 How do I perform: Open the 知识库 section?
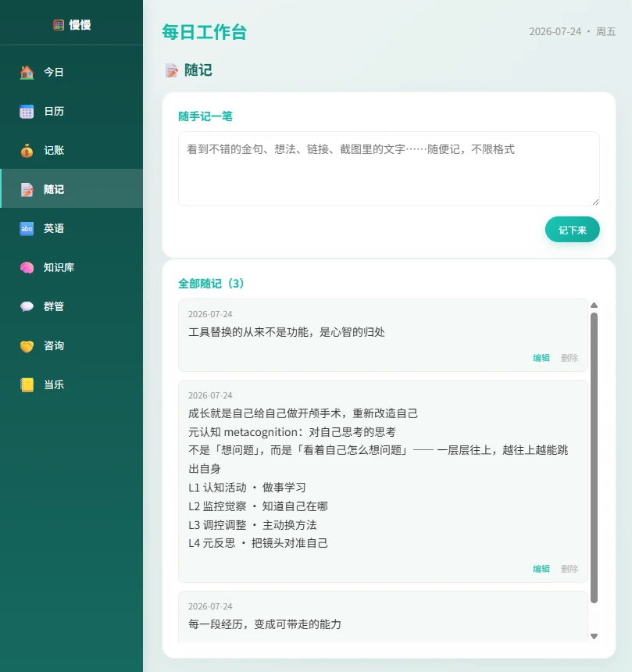tap(72, 267)
